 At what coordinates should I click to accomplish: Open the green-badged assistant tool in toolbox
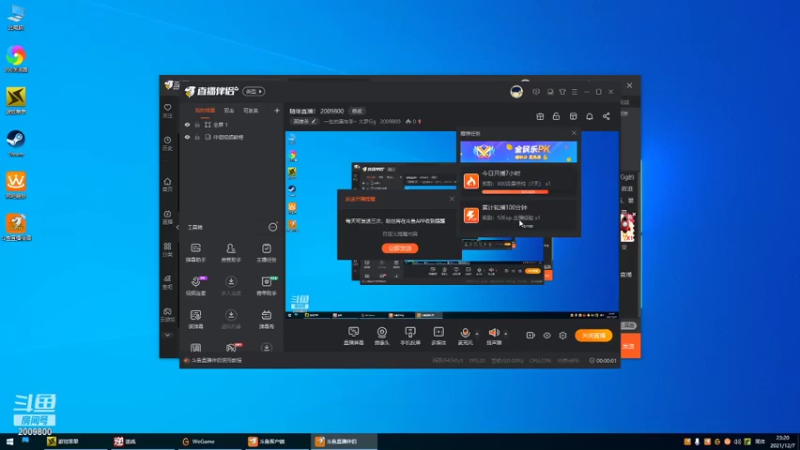(x=266, y=286)
